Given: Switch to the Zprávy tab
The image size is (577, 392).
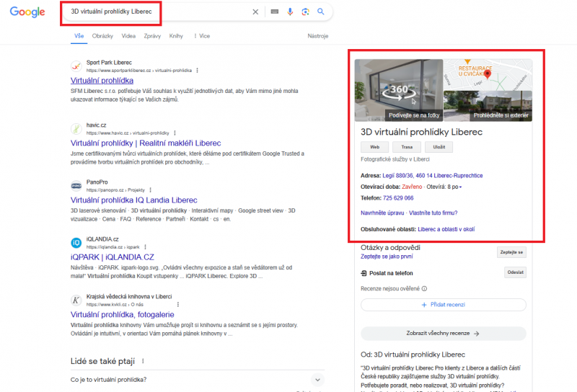Looking at the screenshot, I should point(152,36).
